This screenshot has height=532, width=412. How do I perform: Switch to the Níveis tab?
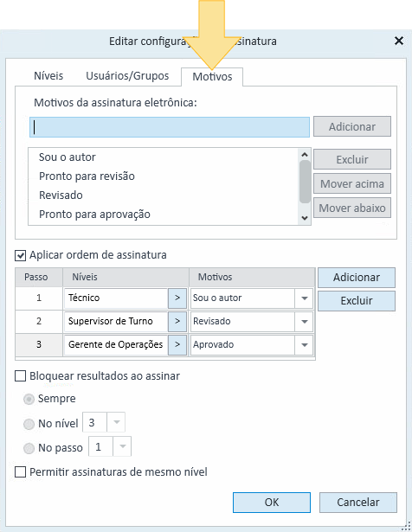(48, 75)
